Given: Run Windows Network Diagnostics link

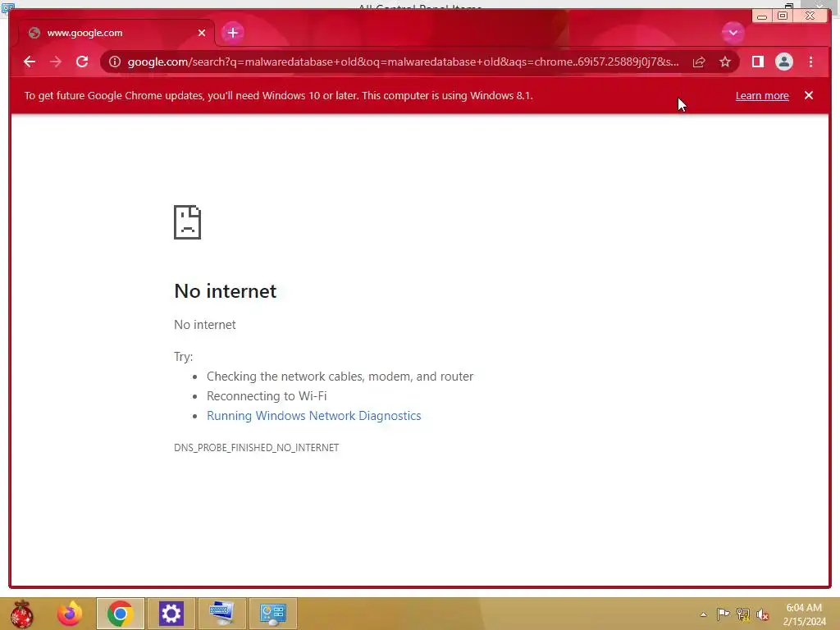Looking at the screenshot, I should (x=313, y=416).
